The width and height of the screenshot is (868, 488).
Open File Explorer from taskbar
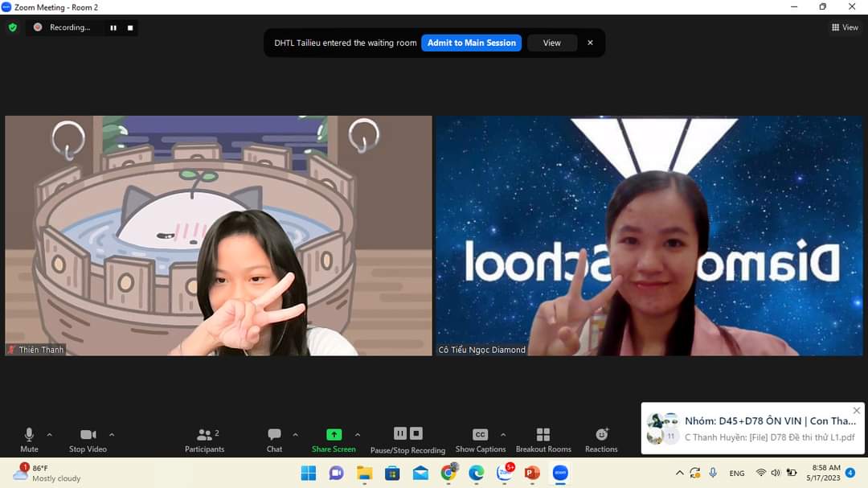coord(364,473)
